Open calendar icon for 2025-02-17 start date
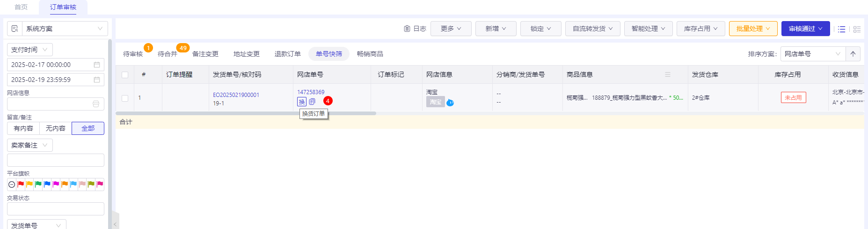868x229 pixels. tap(97, 65)
